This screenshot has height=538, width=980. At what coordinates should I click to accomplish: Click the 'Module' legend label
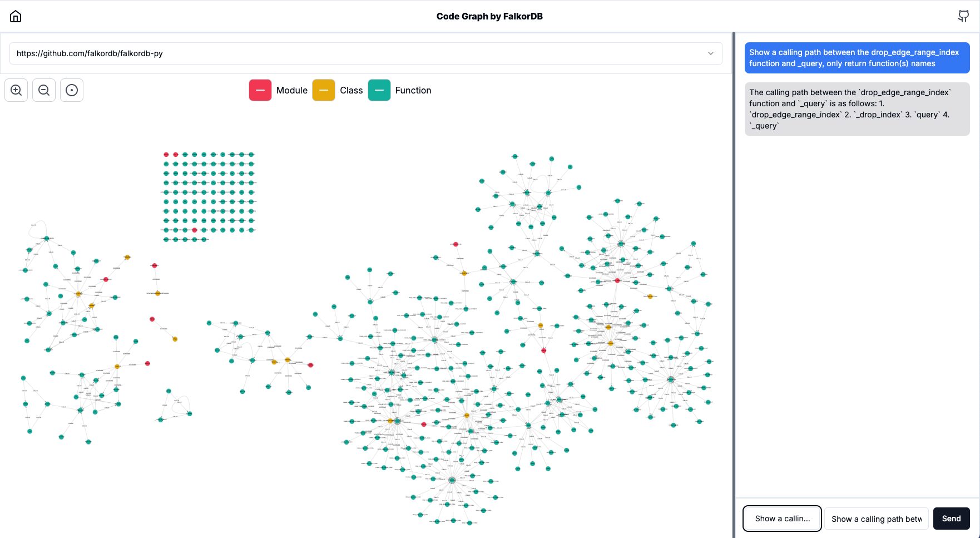click(292, 90)
